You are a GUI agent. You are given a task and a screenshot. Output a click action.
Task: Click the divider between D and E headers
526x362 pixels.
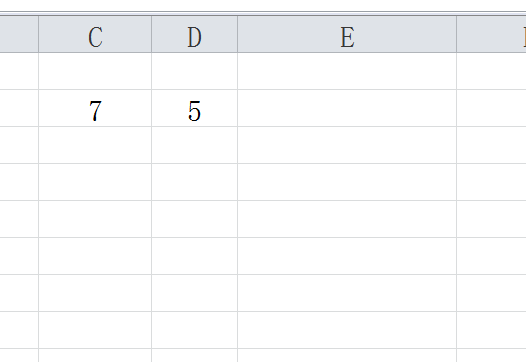(238, 34)
